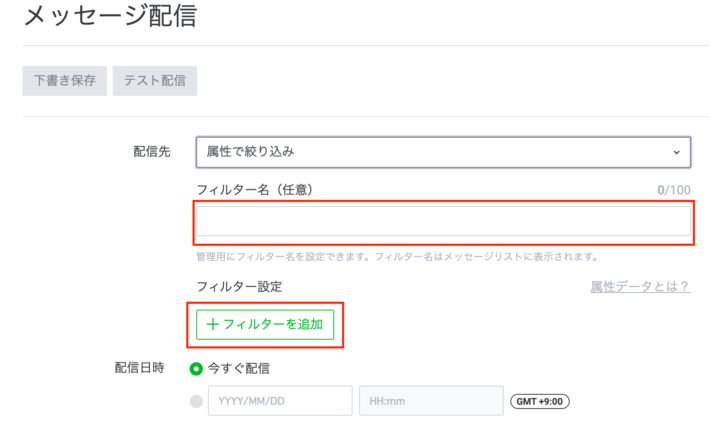Focus the フィルター名 text input field
This screenshot has width=710, height=444.
click(x=443, y=221)
